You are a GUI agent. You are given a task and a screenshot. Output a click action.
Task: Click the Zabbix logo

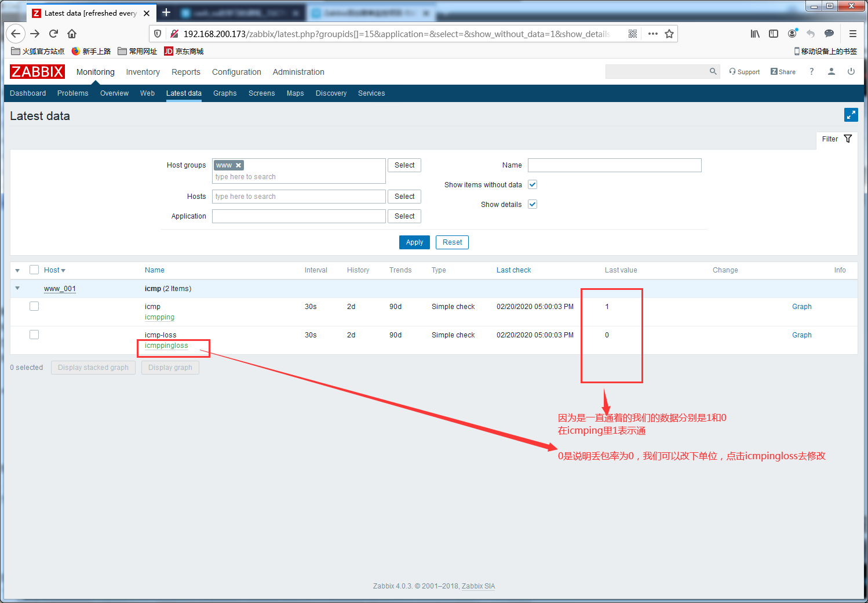37,72
